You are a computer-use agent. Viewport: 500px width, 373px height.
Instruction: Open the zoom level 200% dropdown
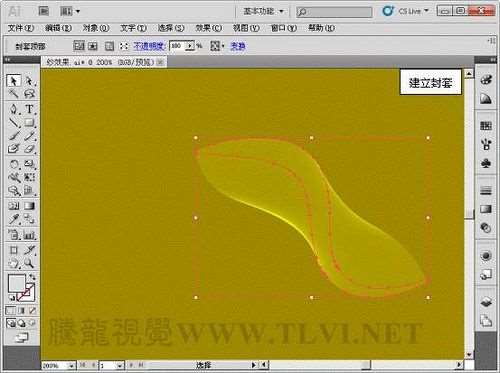pyautogui.click(x=71, y=366)
